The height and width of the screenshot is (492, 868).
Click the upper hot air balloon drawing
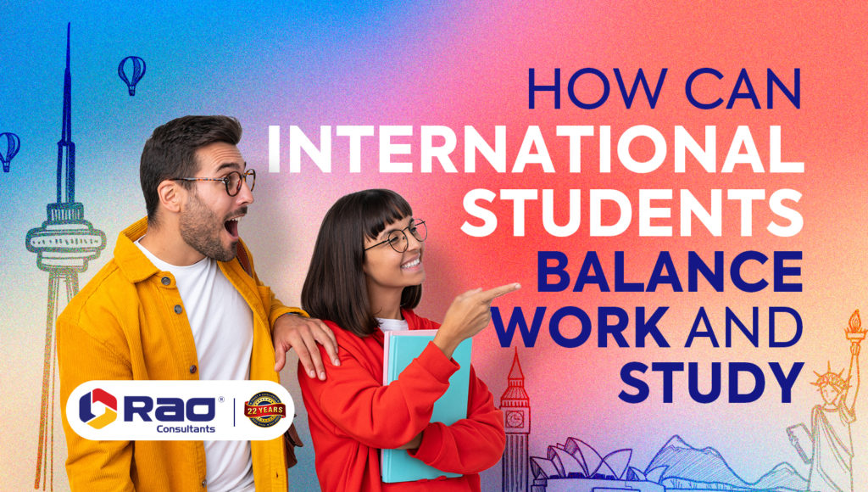click(x=131, y=72)
